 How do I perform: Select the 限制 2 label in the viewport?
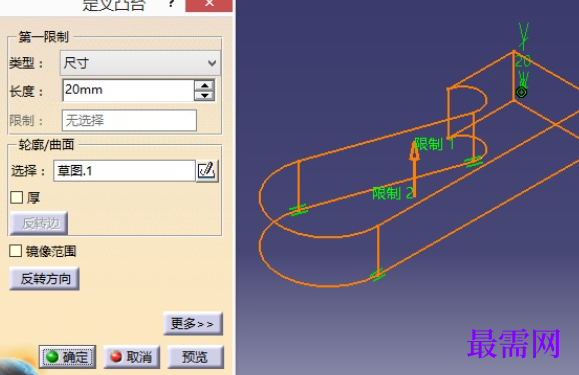click(393, 193)
